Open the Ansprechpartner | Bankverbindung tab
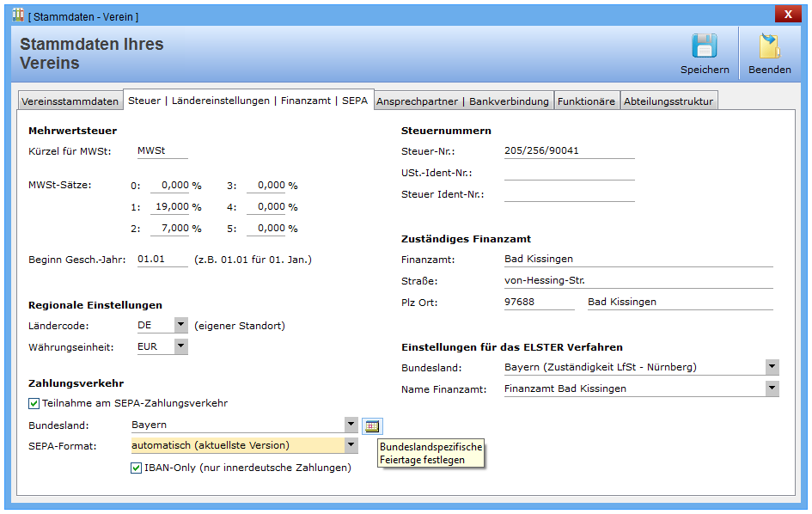 [x=462, y=101]
